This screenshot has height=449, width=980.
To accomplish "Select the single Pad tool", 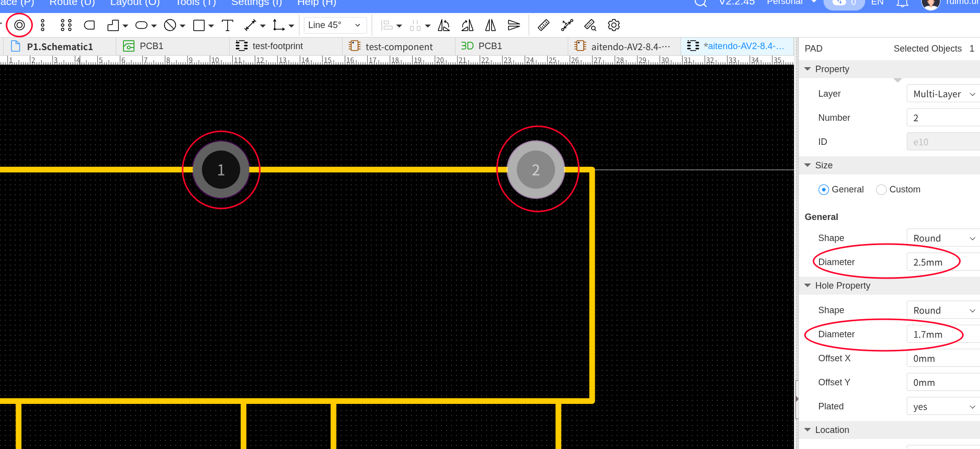I will 20,25.
